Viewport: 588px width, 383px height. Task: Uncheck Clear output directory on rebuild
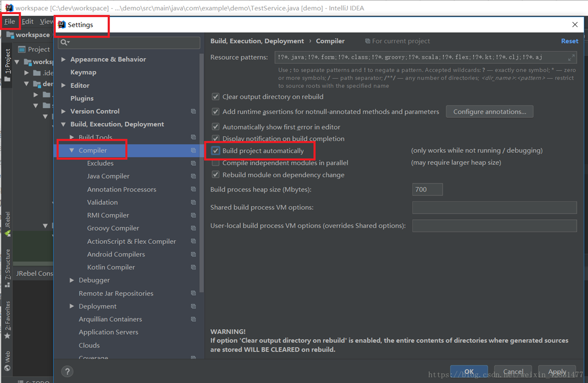215,96
